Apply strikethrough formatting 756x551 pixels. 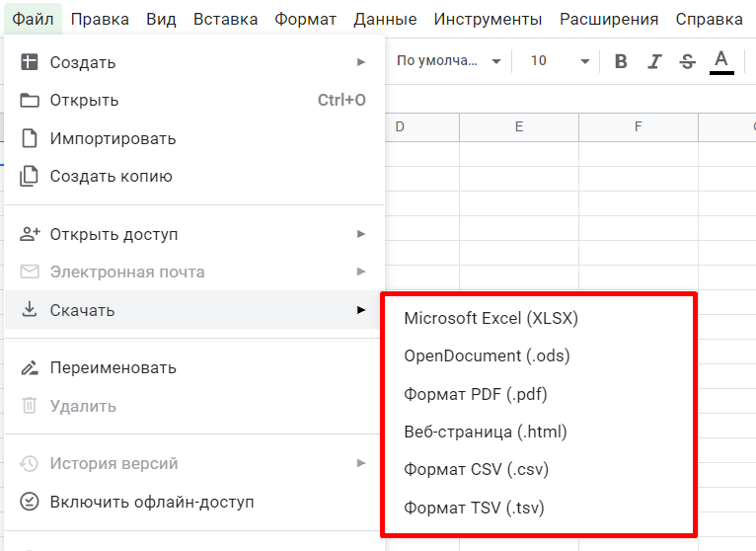pyautogui.click(x=688, y=61)
